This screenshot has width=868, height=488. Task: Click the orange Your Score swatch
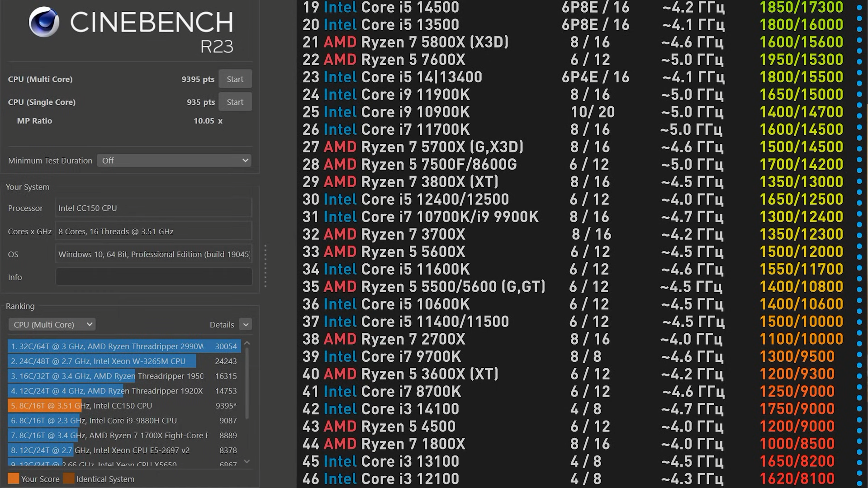[x=14, y=479]
